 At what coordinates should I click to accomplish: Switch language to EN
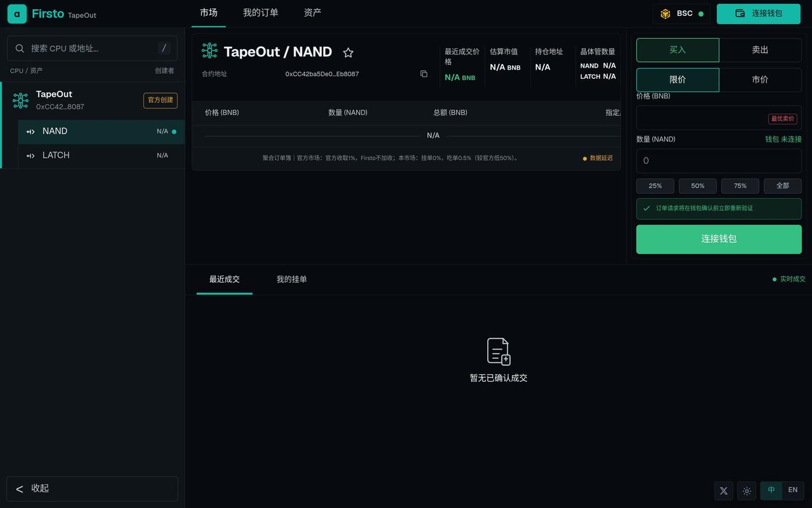pos(793,490)
